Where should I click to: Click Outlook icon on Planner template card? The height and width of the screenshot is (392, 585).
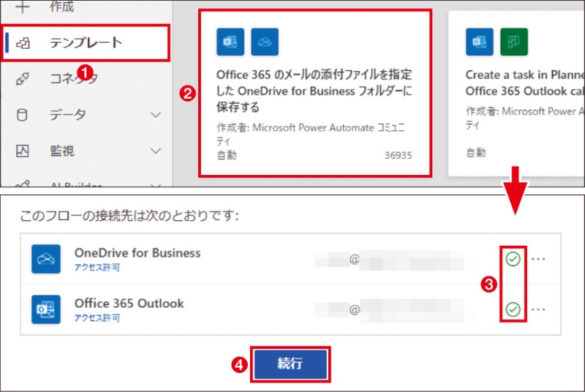tap(480, 42)
